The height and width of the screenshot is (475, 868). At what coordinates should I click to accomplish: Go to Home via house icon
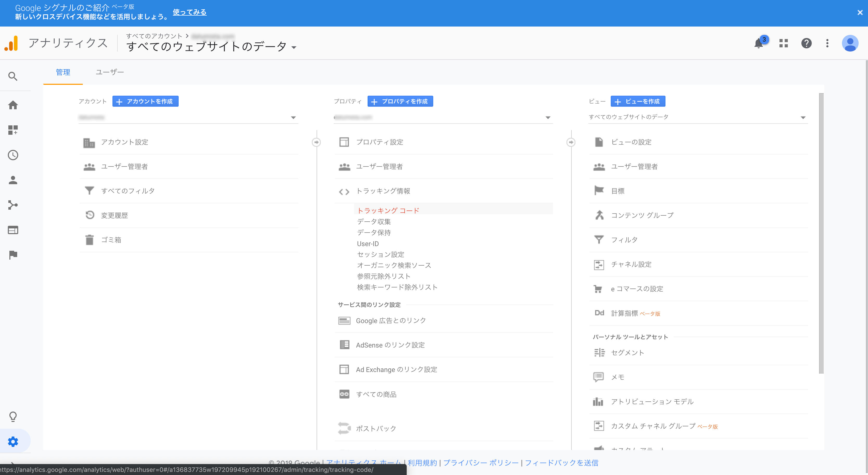(13, 105)
